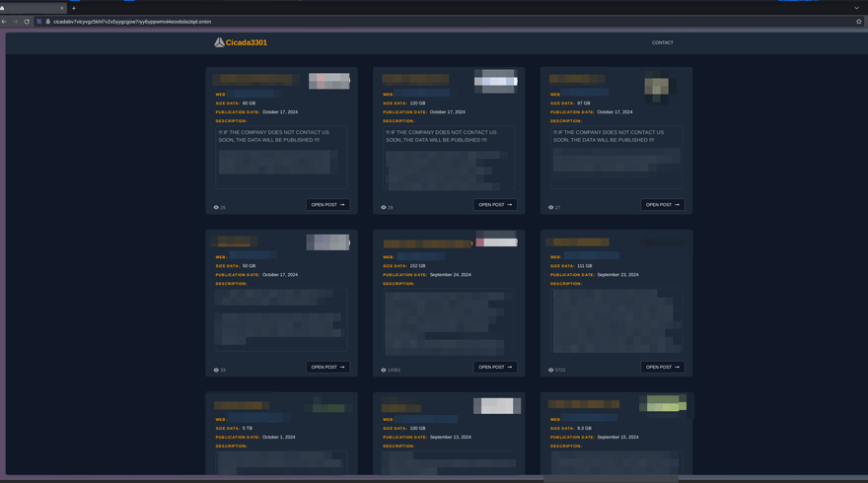
Task: Click the logo thumbnail on the 8.3 GB card
Action: [663, 403]
